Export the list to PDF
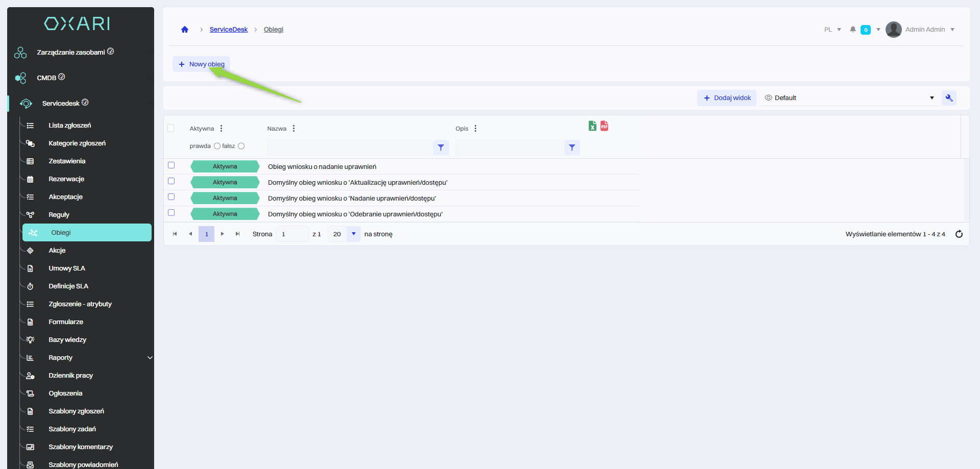980x469 pixels. click(604, 126)
